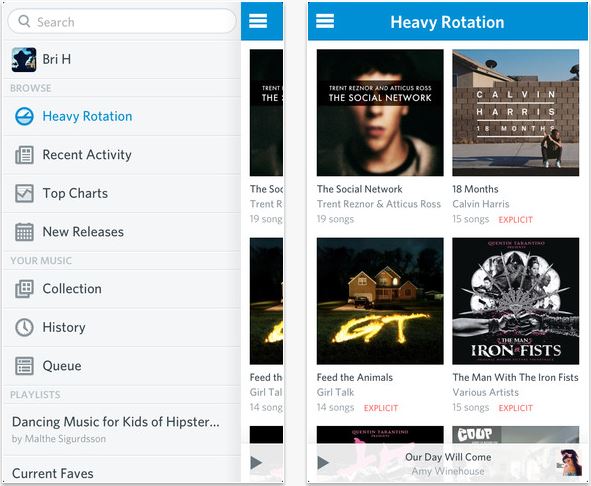The width and height of the screenshot is (591, 486).
Task: Click artist Calvin Harris
Action: 481,204
